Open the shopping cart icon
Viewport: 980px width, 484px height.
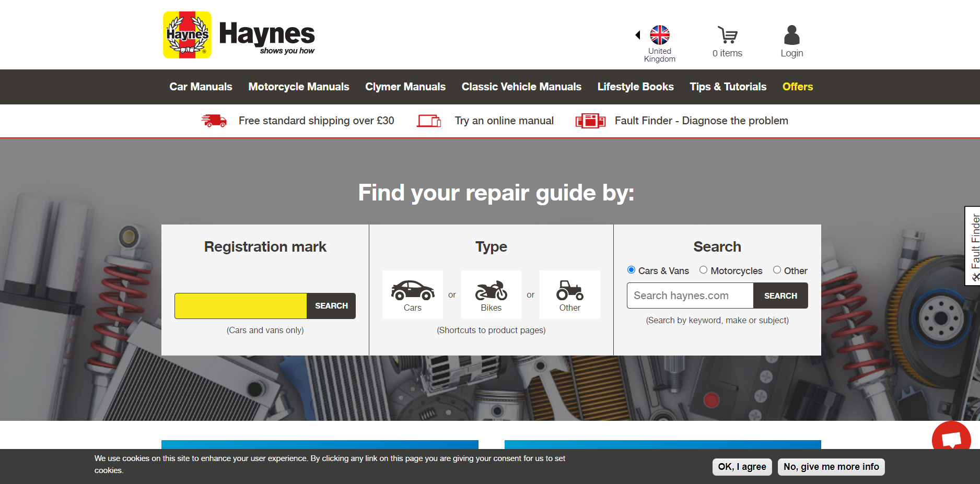point(727,35)
